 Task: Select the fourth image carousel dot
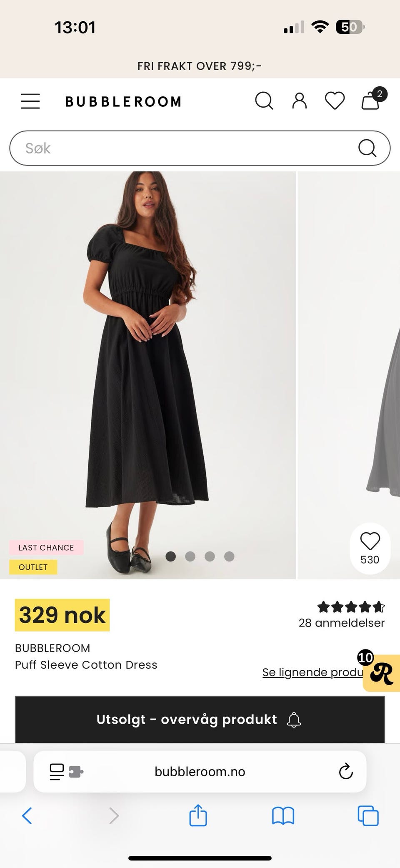coord(229,556)
